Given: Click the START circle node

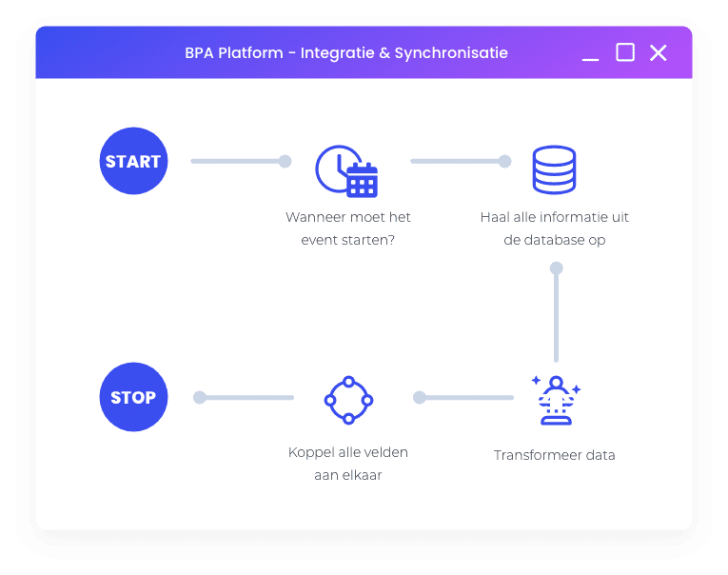Looking at the screenshot, I should pyautogui.click(x=134, y=161).
